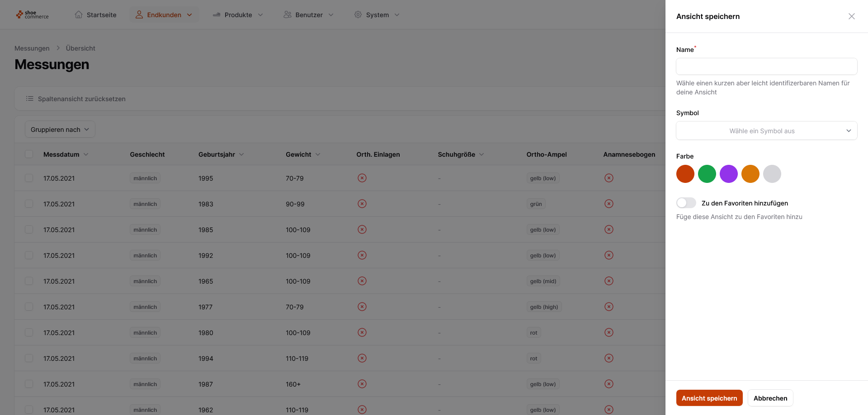Enable Zu den Favoriten hinzufügen toggle
The height and width of the screenshot is (415, 868).
pyautogui.click(x=686, y=203)
